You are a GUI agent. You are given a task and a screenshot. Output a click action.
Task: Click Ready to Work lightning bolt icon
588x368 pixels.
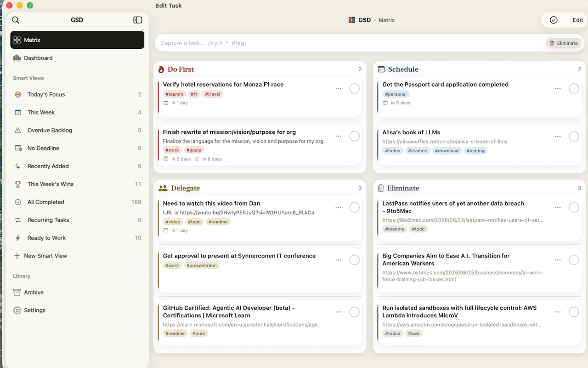tap(18, 238)
